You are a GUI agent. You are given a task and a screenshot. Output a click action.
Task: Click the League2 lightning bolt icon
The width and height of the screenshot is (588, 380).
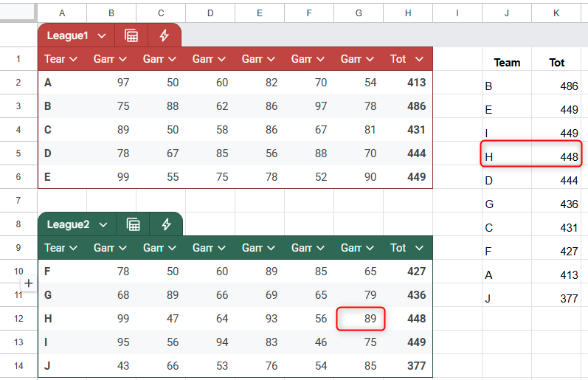[166, 224]
